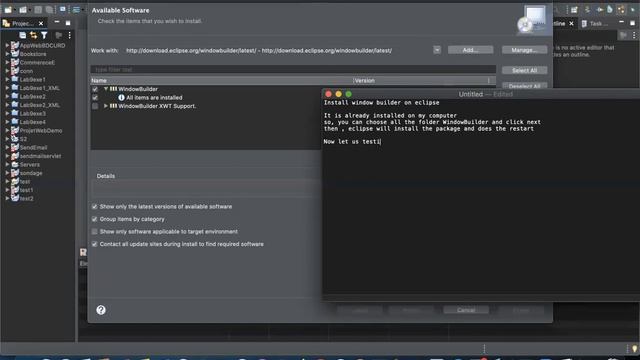Enable Show only software applicable to target environment
The image size is (640, 360).
[95, 231]
